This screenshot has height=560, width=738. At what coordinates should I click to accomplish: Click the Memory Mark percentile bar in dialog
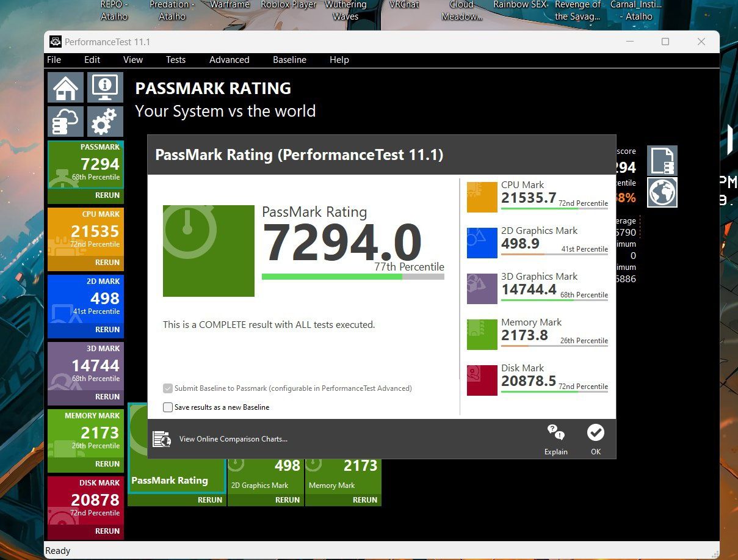[x=554, y=346]
